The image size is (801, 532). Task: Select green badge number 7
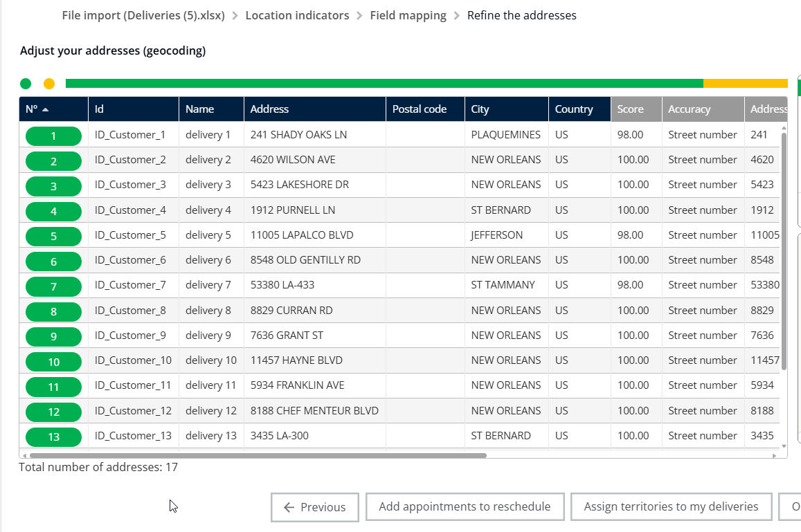coord(53,286)
